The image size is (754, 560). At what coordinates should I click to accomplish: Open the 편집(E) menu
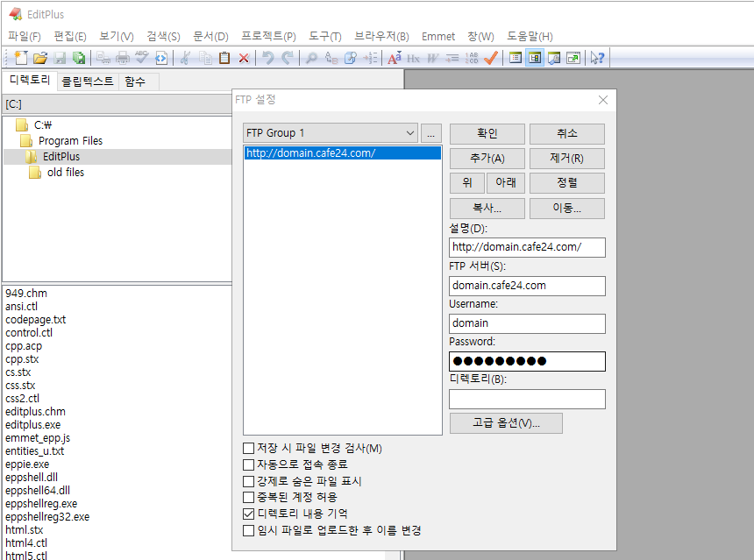point(70,36)
